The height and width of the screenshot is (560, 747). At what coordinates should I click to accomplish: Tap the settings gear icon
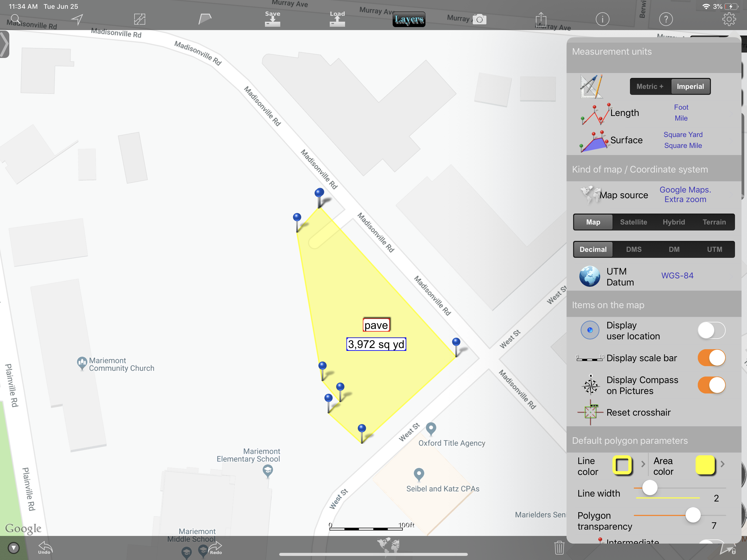point(729,19)
